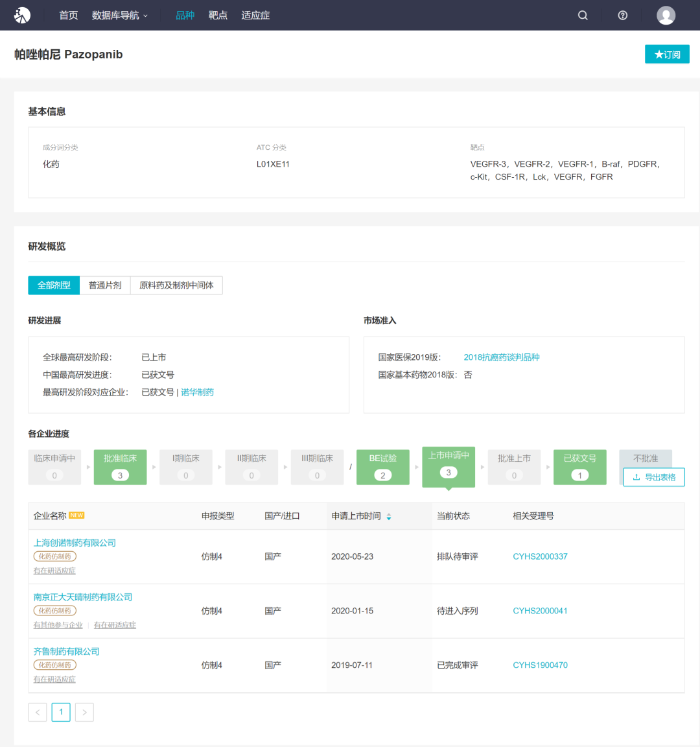The height and width of the screenshot is (747, 700).
Task: Go to the 首页 nav item
Action: coord(68,16)
